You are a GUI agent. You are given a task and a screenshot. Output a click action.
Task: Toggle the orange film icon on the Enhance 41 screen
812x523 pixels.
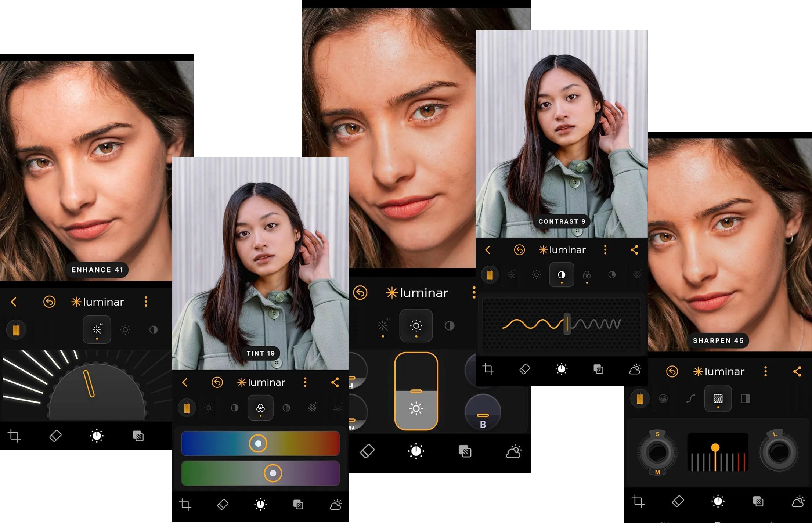[x=16, y=329]
